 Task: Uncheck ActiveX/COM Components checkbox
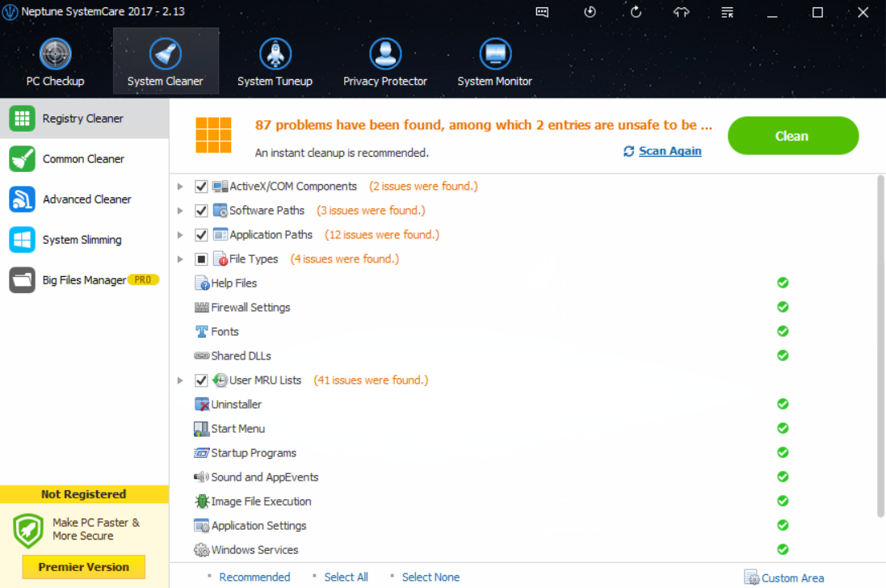201,186
